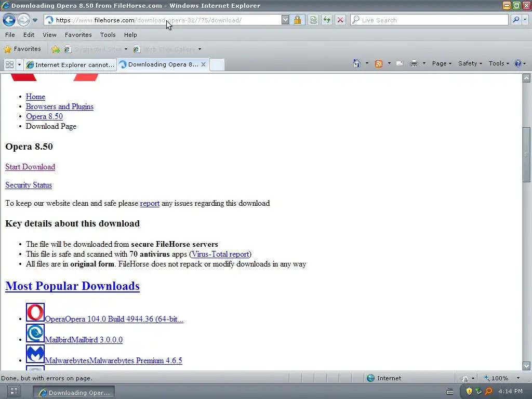Click the security lock icon
The width and height of the screenshot is (532, 399).
click(297, 20)
